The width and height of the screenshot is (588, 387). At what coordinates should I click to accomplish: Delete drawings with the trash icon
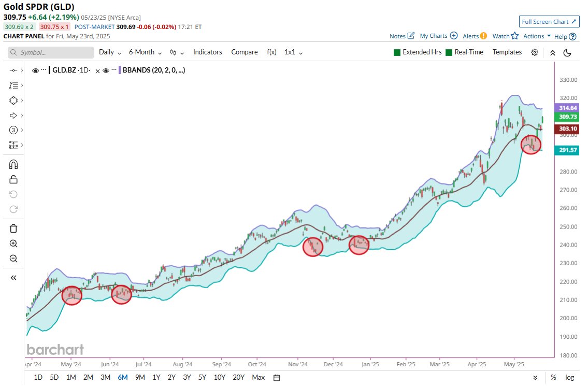(x=13, y=229)
